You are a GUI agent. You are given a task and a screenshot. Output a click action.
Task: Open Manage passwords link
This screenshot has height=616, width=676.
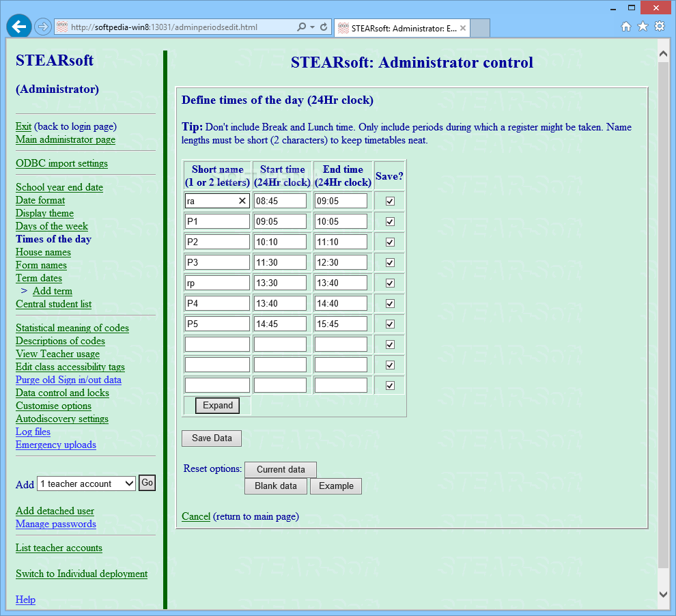[56, 524]
